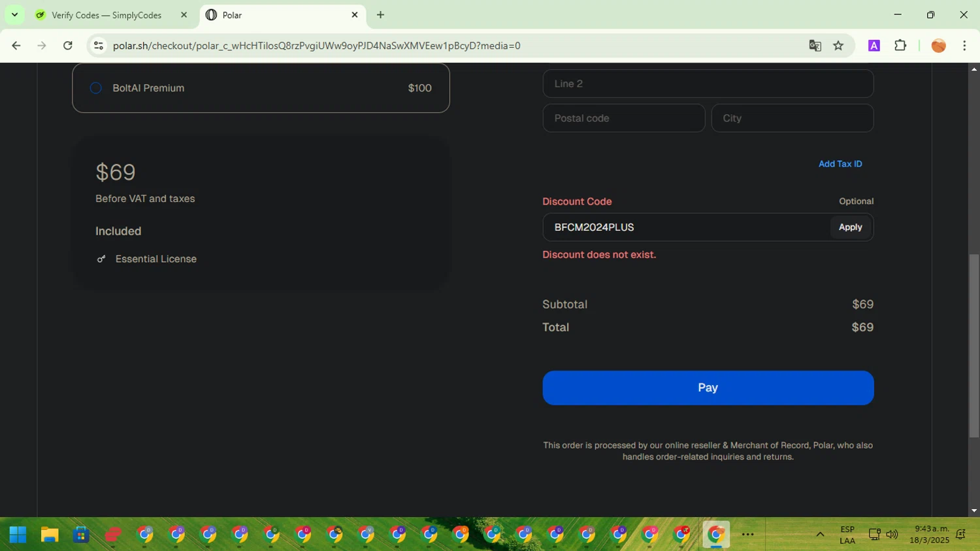This screenshot has height=551, width=980.
Task: View site information icon in address bar
Action: [99, 46]
